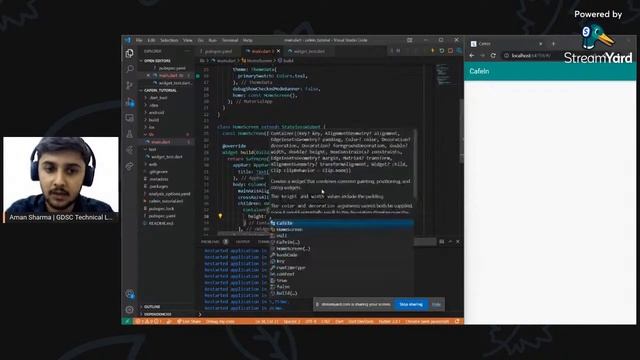Select the null autocomplete suggestion
640x360 pixels.
click(x=342, y=236)
